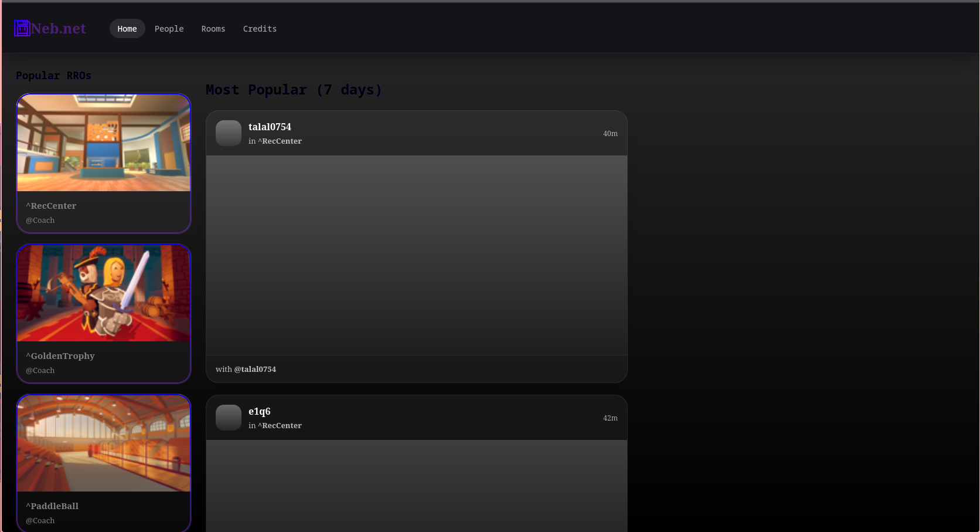This screenshot has height=532, width=980.
Task: Open the photo in talal0754's post
Action: click(417, 255)
